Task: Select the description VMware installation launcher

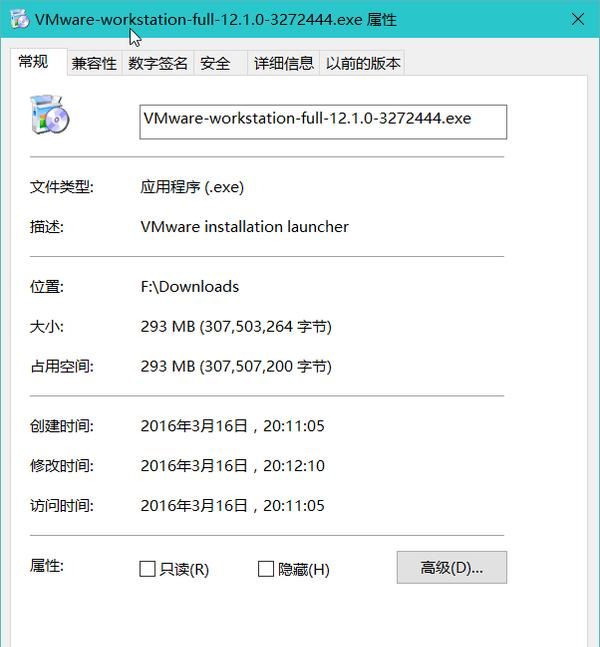Action: click(x=245, y=227)
